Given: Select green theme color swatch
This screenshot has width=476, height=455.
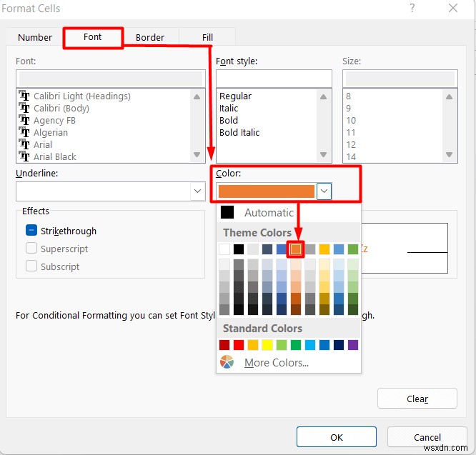Looking at the screenshot, I should [353, 249].
